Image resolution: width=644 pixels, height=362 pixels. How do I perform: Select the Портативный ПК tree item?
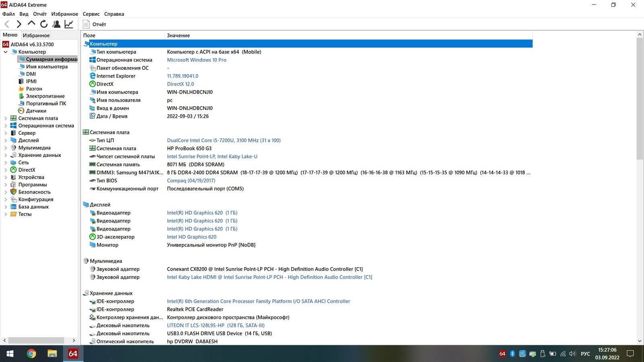pyautogui.click(x=46, y=103)
